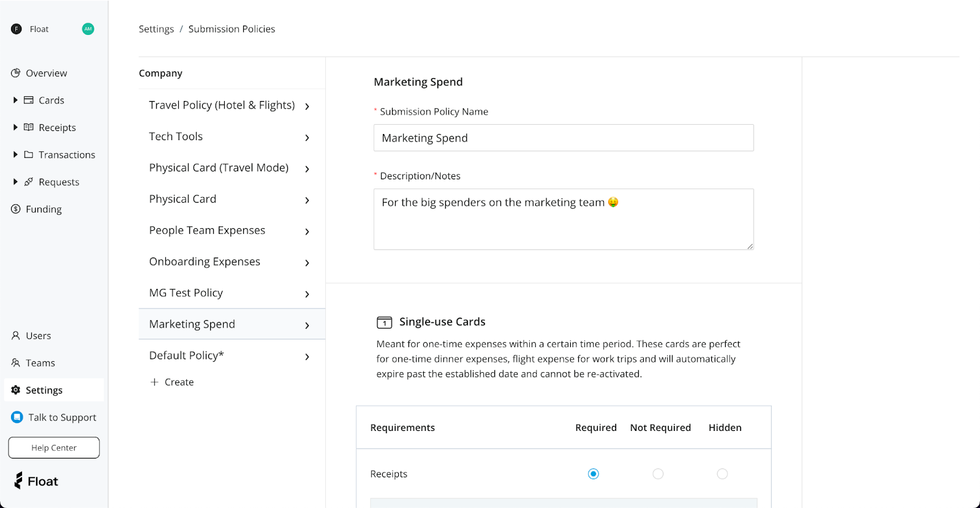Expand the Cards sidebar section
Screen dimensions: 980x508
[15, 100]
